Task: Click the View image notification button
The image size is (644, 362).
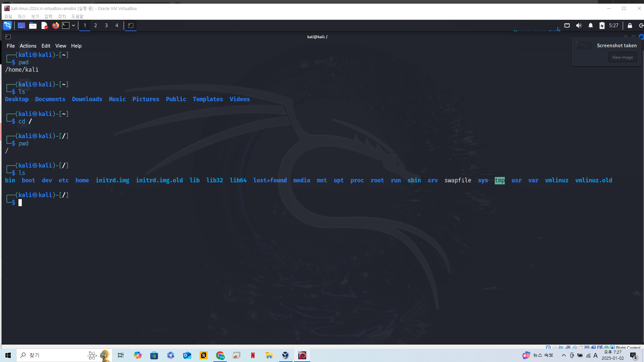Action: [622, 57]
